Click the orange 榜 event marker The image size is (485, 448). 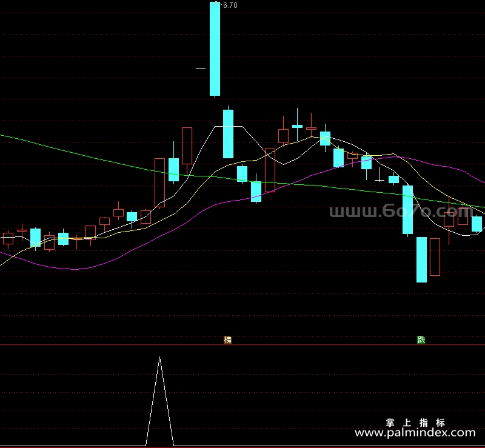(x=227, y=339)
